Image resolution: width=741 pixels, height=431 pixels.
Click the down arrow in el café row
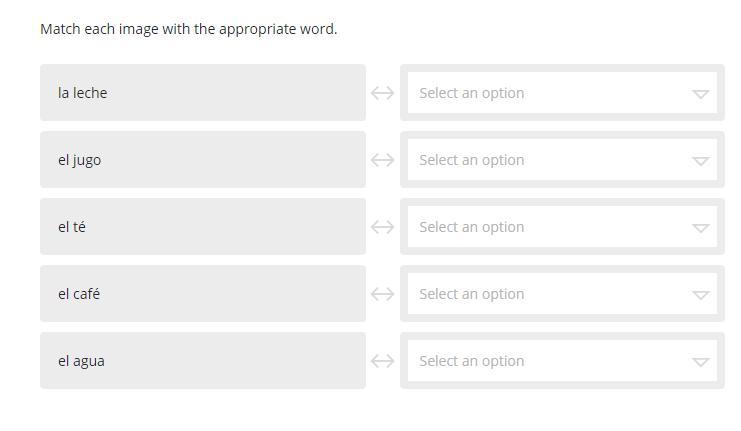700,295
